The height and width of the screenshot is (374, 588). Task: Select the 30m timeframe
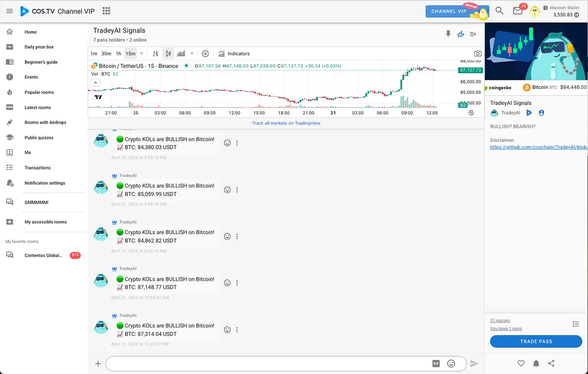point(106,53)
